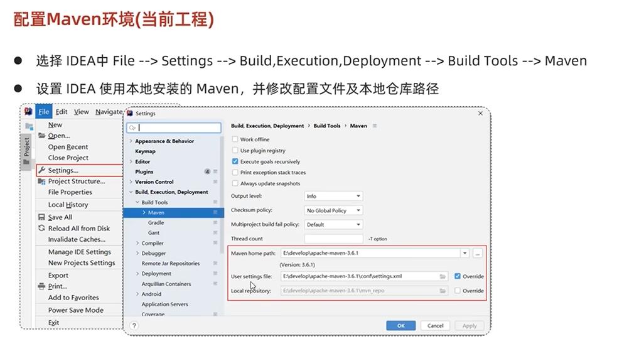Click the Plugins update count badge
The width and height of the screenshot is (644, 351).
(x=207, y=172)
